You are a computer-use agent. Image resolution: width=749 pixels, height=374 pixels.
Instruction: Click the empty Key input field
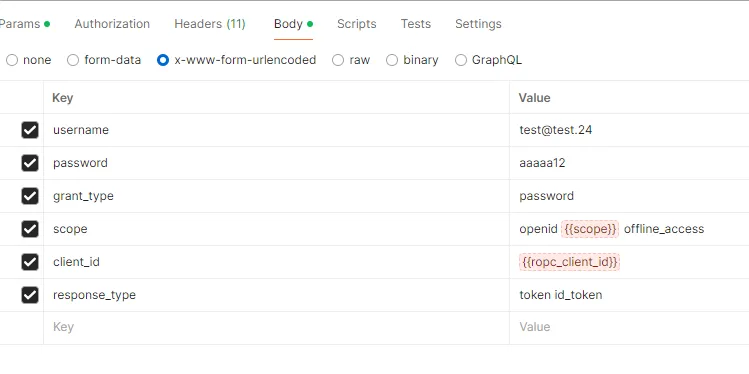[x=276, y=327]
